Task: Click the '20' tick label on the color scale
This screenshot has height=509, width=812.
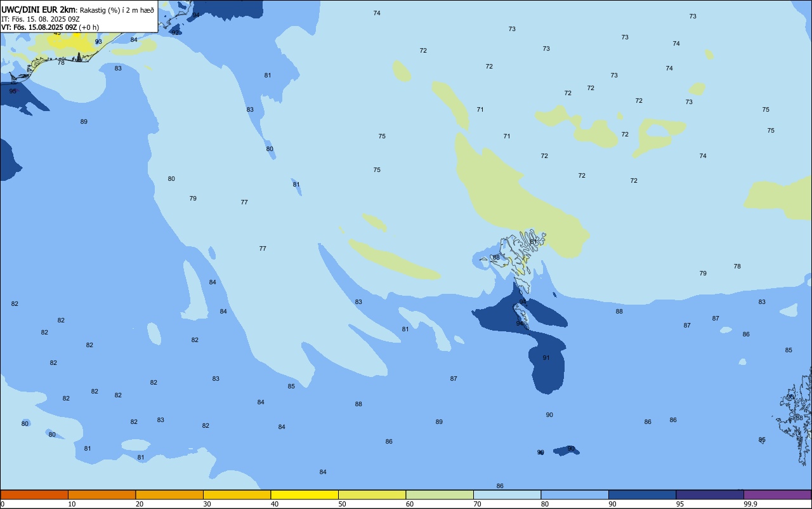Action: (140, 504)
